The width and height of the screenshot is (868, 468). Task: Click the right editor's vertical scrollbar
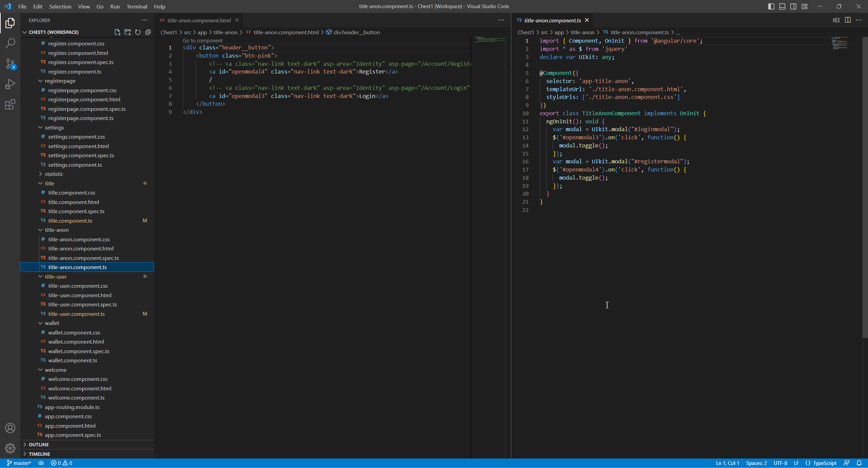pyautogui.click(x=865, y=186)
